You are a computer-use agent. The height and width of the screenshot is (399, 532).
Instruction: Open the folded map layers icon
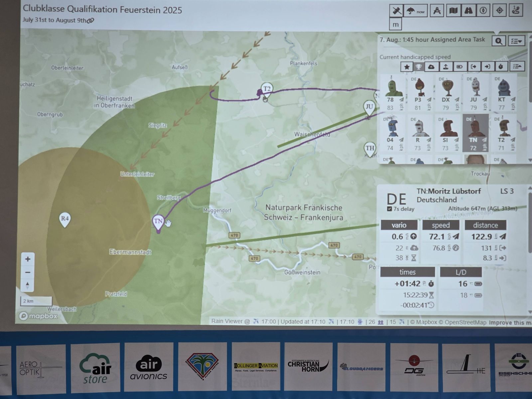(453, 11)
